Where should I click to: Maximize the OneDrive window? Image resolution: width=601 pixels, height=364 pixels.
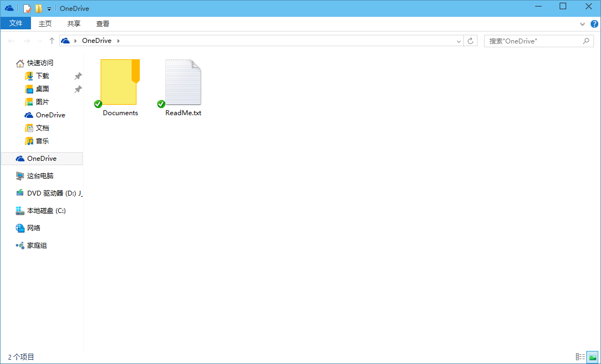[x=563, y=6]
